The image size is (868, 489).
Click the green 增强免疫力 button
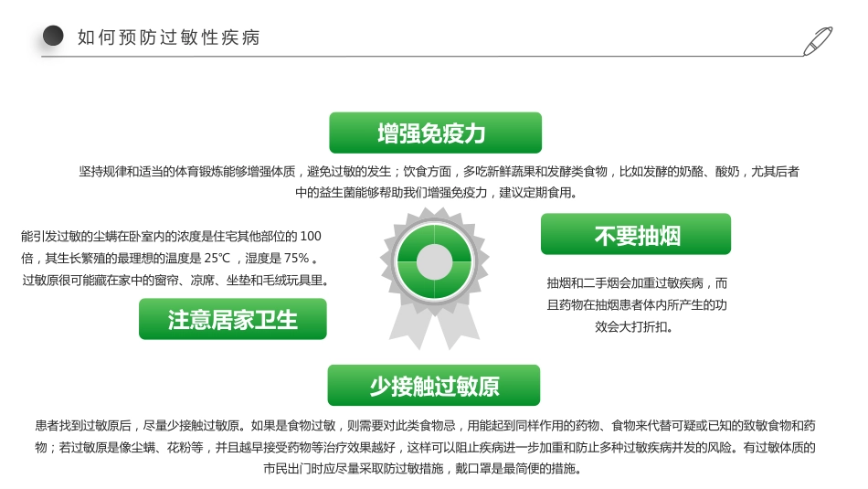click(435, 133)
